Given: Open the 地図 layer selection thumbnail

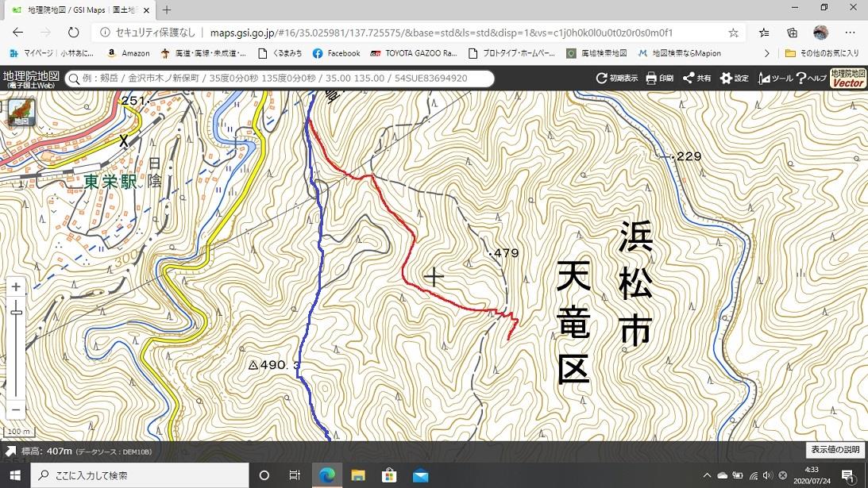Looking at the screenshot, I should [21, 113].
